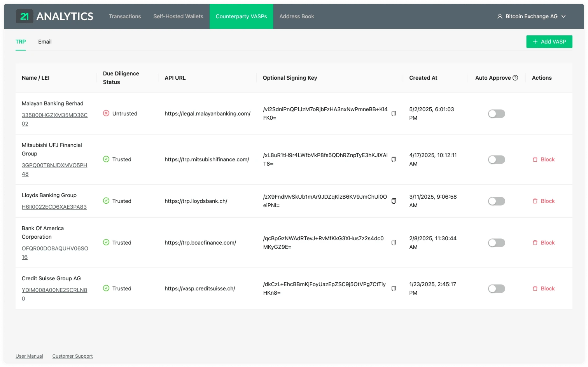Open LEI link 3GPQ00T8NJDXMVO5PH48
The height and width of the screenshot is (367, 588).
[54, 170]
